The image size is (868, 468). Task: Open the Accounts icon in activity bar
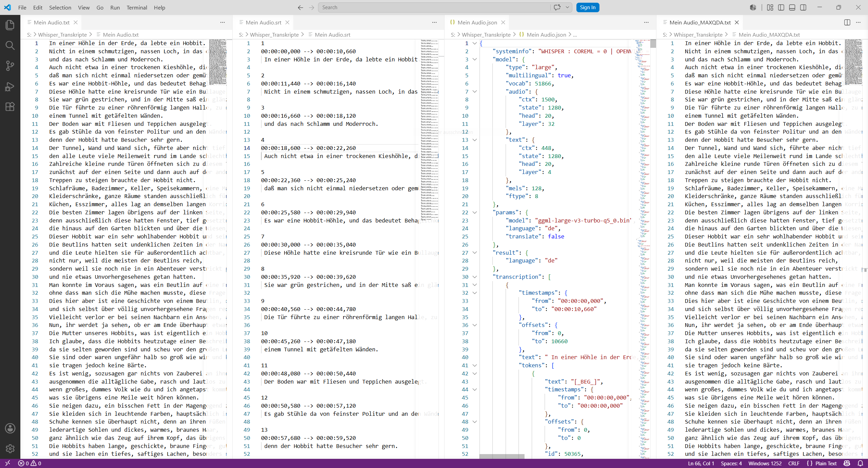[x=10, y=428]
